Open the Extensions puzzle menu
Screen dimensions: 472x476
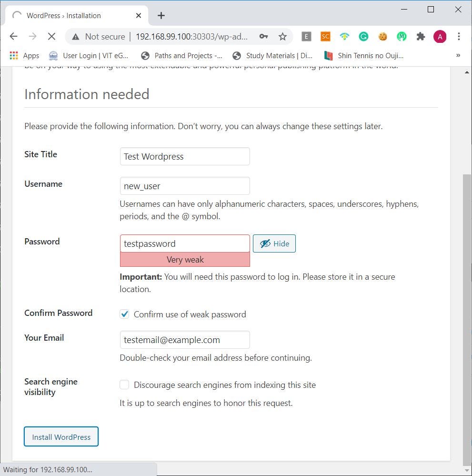point(421,37)
